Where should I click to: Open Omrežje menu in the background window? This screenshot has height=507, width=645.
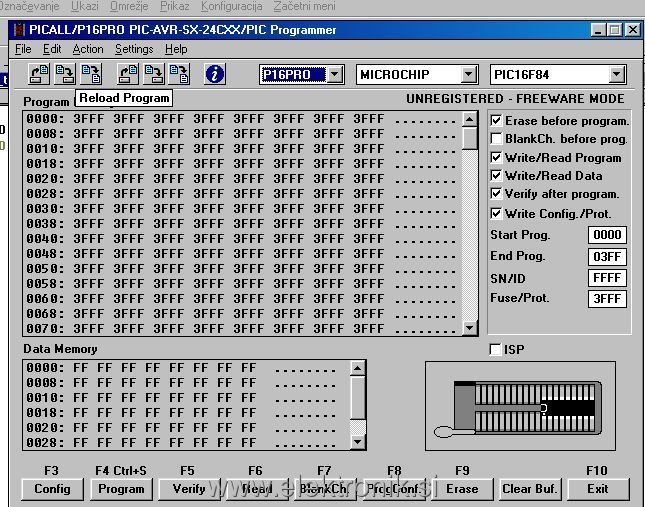[x=129, y=6]
